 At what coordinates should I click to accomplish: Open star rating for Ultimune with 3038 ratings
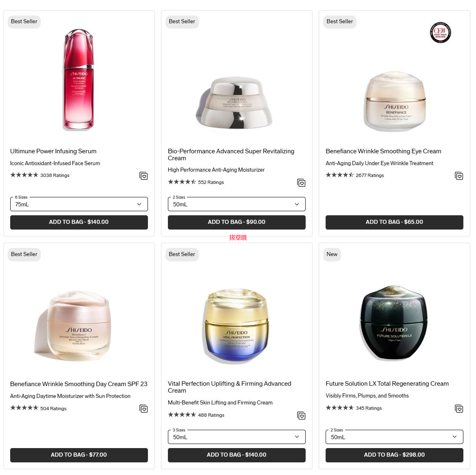(24, 175)
